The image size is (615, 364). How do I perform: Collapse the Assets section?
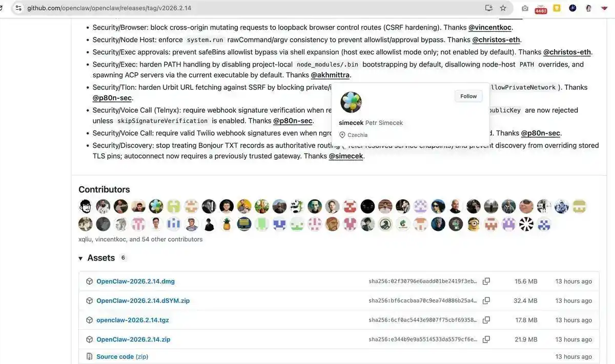pos(80,258)
